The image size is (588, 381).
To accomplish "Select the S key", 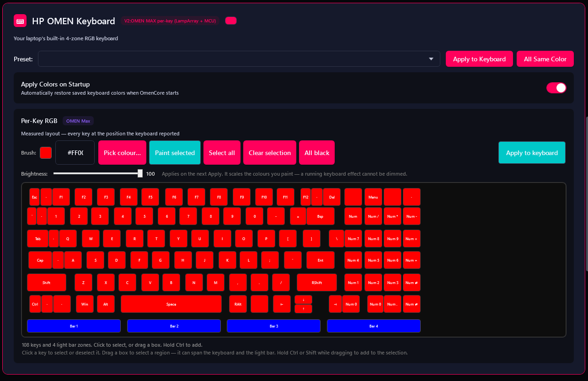I will (x=96, y=260).
